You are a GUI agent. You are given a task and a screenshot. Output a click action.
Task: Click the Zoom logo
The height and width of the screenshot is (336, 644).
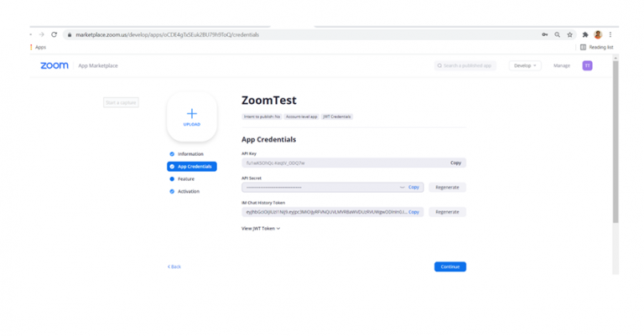[55, 65]
